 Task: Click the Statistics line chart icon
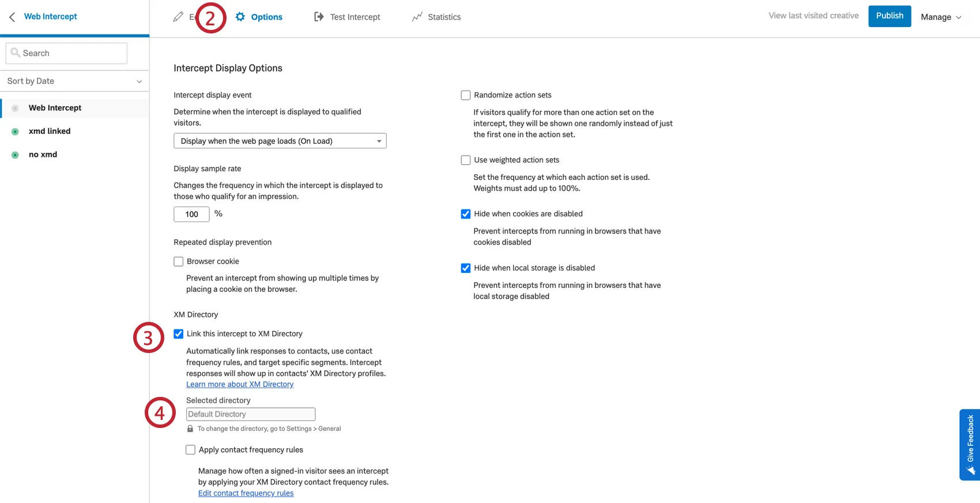tap(417, 17)
